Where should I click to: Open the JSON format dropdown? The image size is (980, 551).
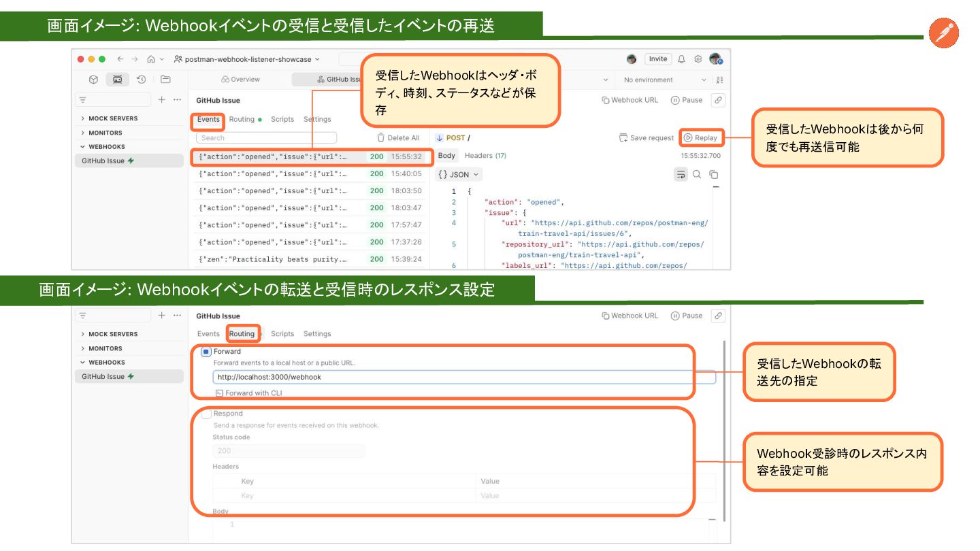pyautogui.click(x=459, y=175)
